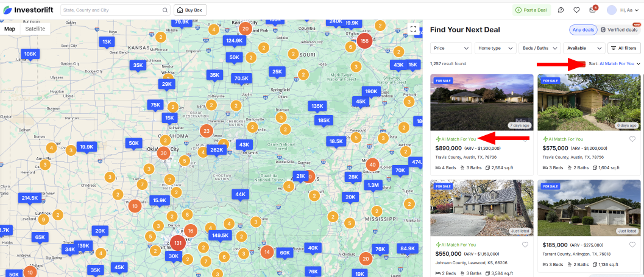Select the Any deals toggle
This screenshot has height=277, width=644.
pos(583,30)
